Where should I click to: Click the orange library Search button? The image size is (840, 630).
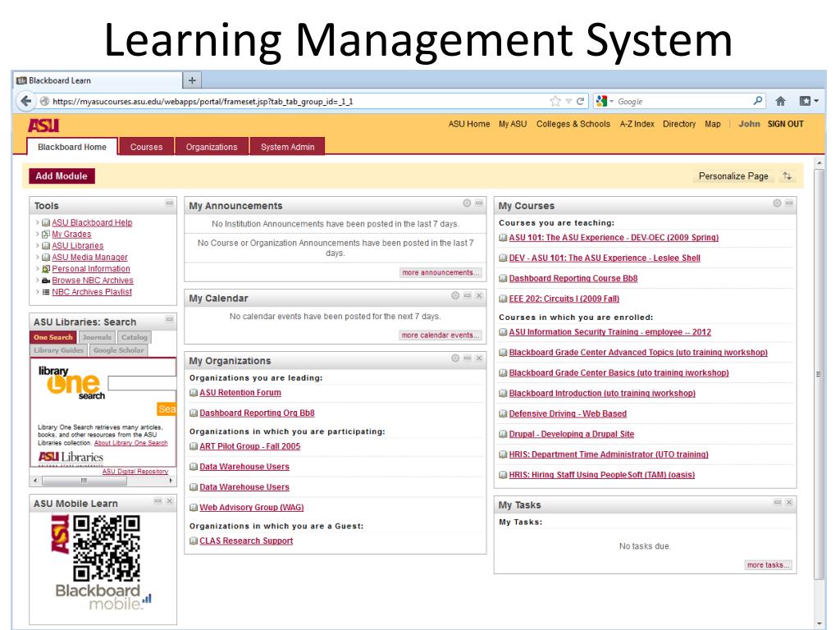tap(167, 409)
